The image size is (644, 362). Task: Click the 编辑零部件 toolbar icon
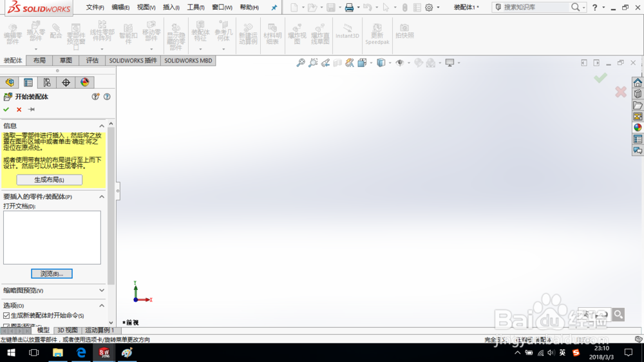click(13, 33)
